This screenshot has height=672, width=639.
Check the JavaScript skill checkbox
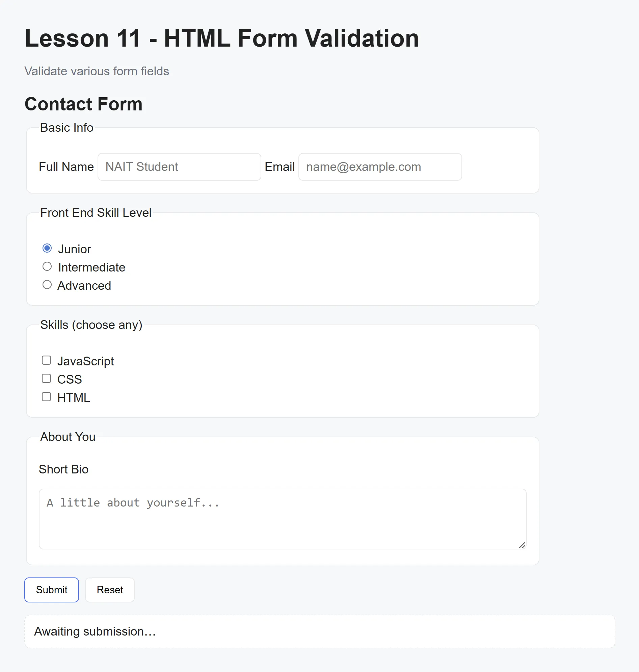point(46,360)
